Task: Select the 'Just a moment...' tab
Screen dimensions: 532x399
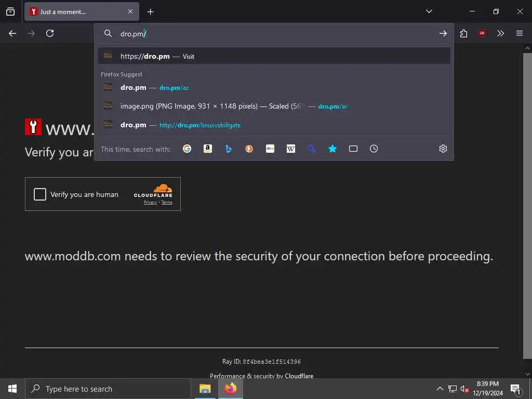Action: pyautogui.click(x=82, y=11)
